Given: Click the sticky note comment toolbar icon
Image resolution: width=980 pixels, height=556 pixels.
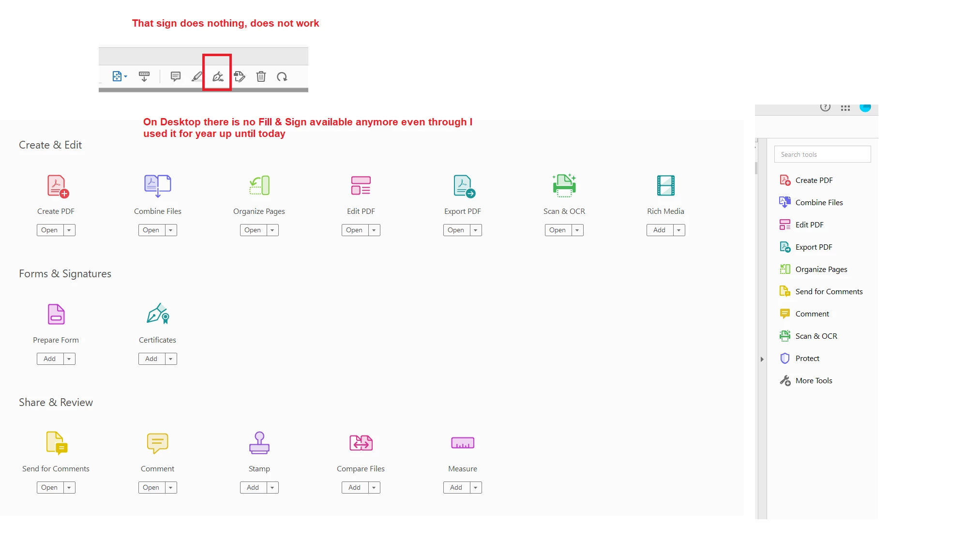Looking at the screenshot, I should pyautogui.click(x=176, y=76).
